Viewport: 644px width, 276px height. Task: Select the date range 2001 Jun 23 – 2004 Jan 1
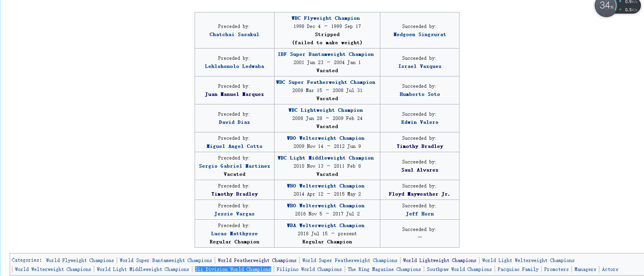pyautogui.click(x=327, y=62)
